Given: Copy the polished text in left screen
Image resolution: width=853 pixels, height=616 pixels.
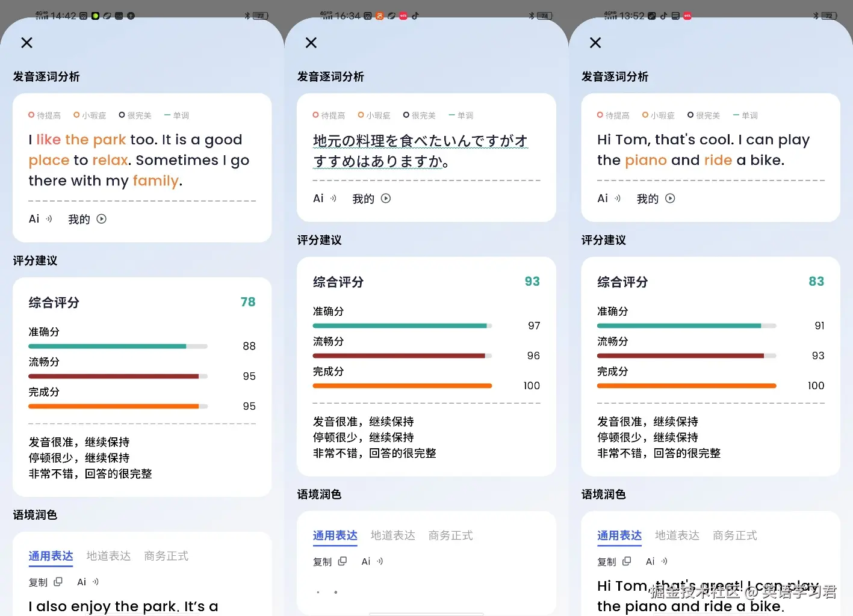Looking at the screenshot, I should coord(46,582).
